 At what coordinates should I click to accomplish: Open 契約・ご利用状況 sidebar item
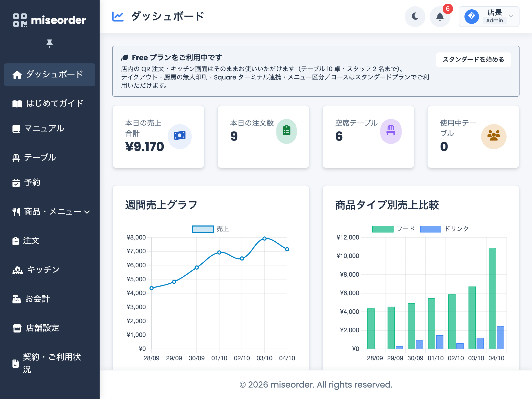50,363
